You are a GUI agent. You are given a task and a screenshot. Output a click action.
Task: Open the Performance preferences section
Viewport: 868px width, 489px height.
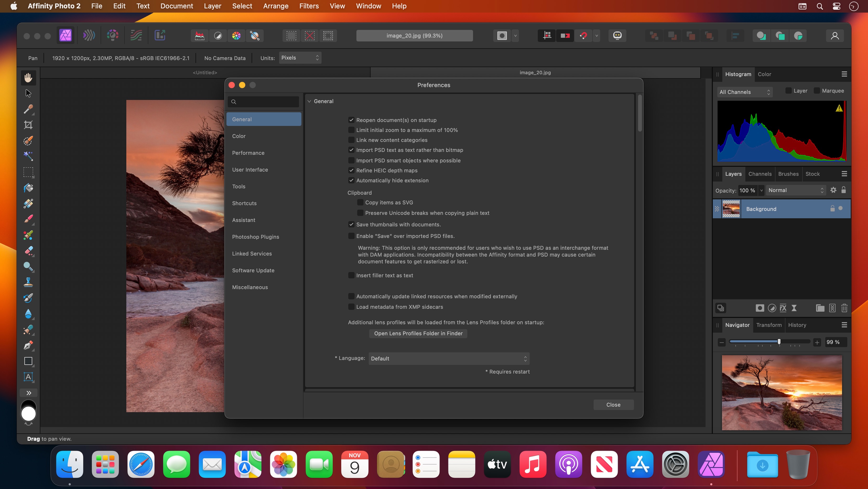(248, 153)
